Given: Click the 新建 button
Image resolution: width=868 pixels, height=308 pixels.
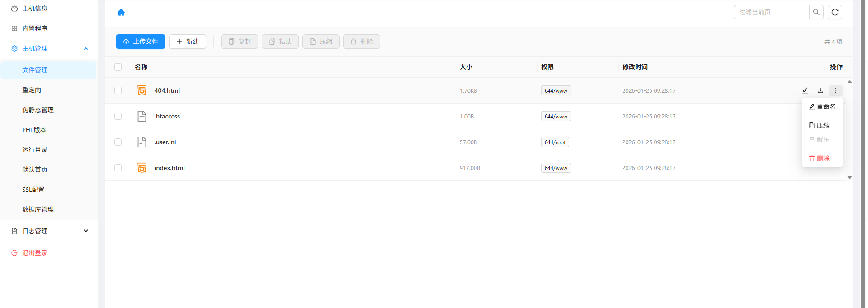Looking at the screenshot, I should click(188, 42).
